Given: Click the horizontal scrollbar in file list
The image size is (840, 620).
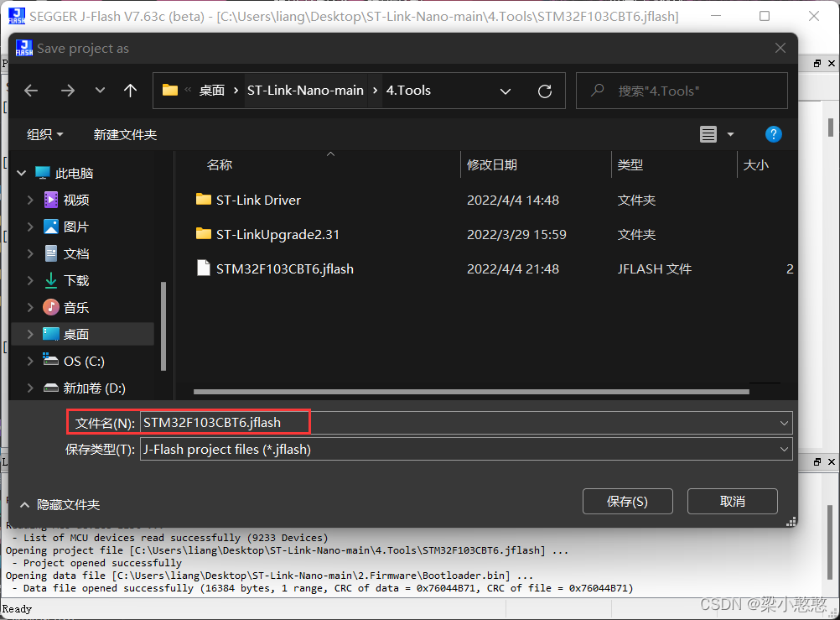Looking at the screenshot, I should [471, 392].
